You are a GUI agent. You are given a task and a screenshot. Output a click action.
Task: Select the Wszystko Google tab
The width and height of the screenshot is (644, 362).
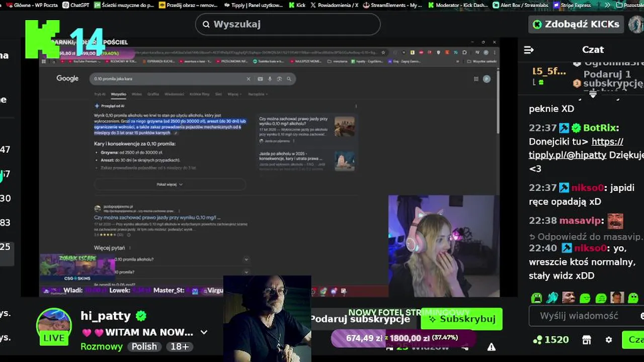118,94
